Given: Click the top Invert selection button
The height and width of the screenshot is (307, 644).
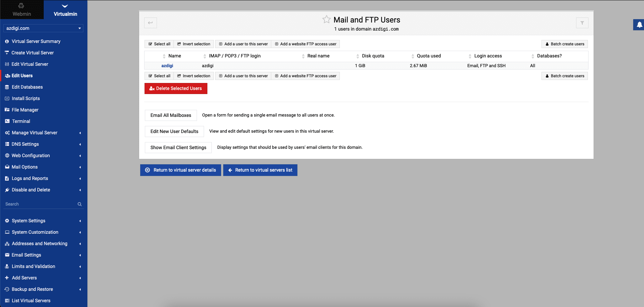Looking at the screenshot, I should [194, 44].
